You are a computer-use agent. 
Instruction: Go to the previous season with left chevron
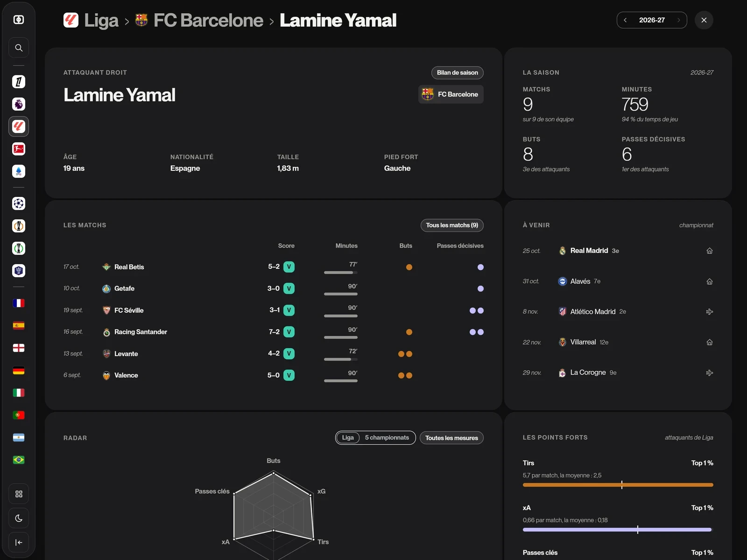click(625, 20)
